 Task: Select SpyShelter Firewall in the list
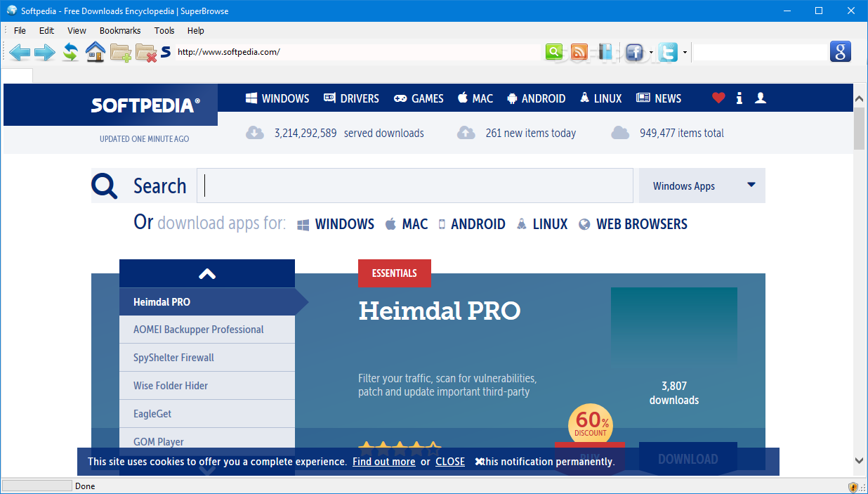click(207, 358)
